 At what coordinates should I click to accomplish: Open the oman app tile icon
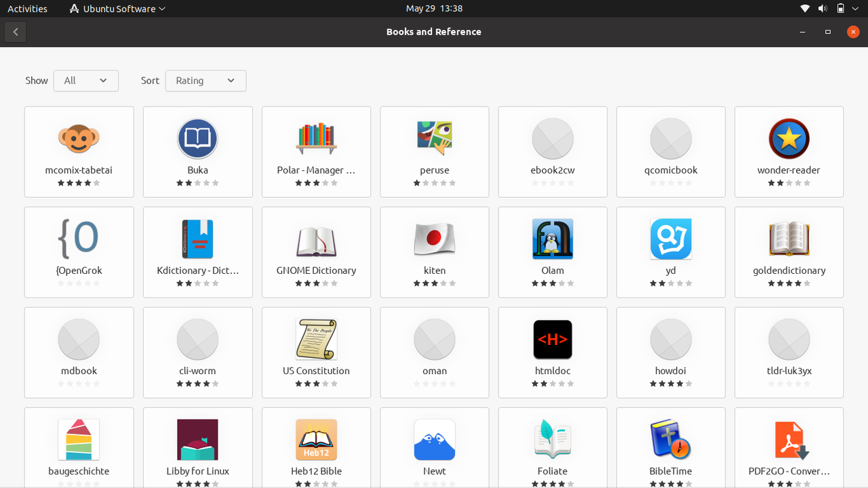(435, 339)
